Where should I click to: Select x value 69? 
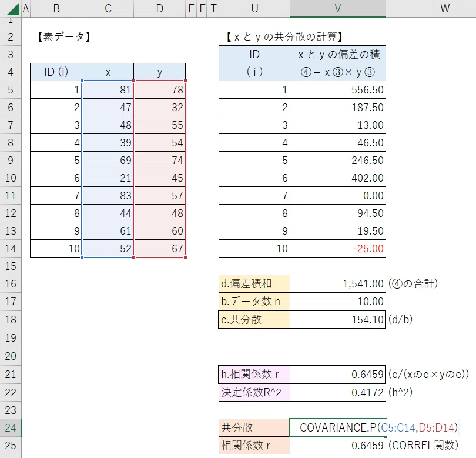coord(108,160)
